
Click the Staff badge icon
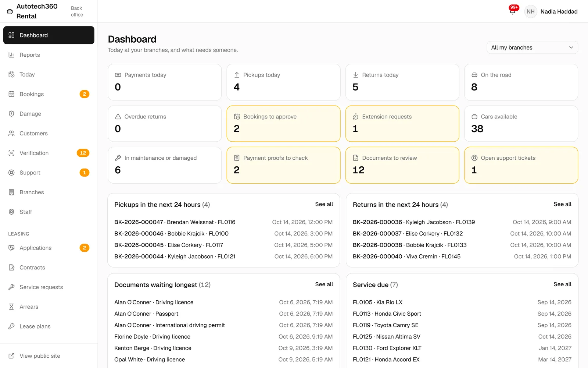(11, 212)
